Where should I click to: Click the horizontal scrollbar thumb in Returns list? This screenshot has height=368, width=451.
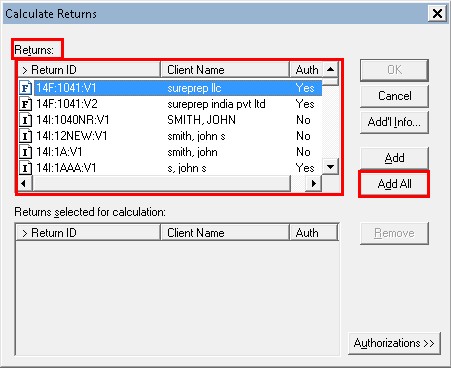pyautogui.click(x=162, y=183)
